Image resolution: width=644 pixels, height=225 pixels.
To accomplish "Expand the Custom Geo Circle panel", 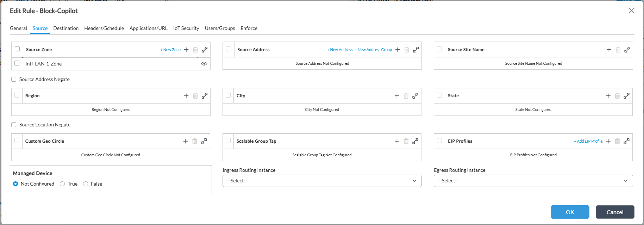I will (204, 141).
